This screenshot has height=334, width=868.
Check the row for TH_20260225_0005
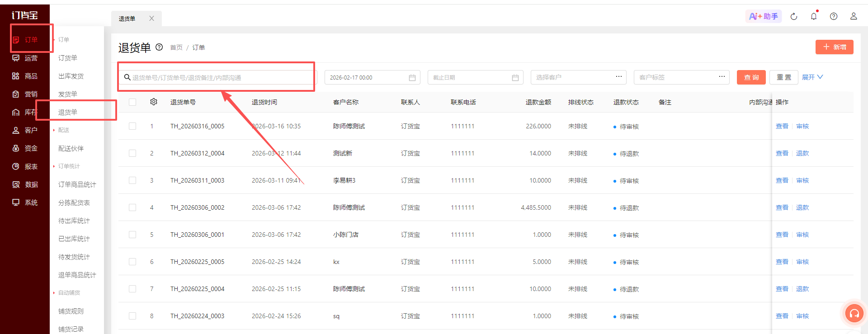[132, 262]
